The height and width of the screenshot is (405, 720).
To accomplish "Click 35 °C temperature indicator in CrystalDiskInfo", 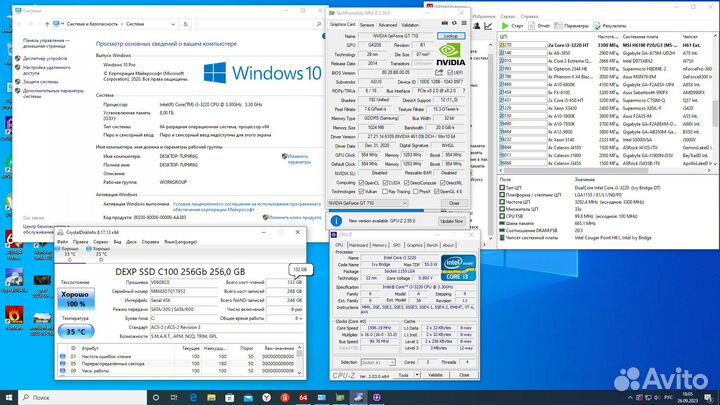I will tap(76, 331).
